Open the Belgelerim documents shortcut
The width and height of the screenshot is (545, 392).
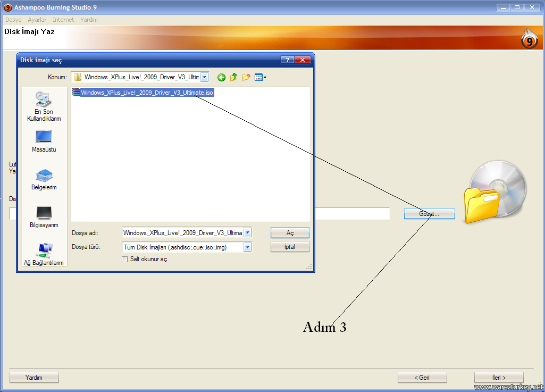click(x=44, y=179)
